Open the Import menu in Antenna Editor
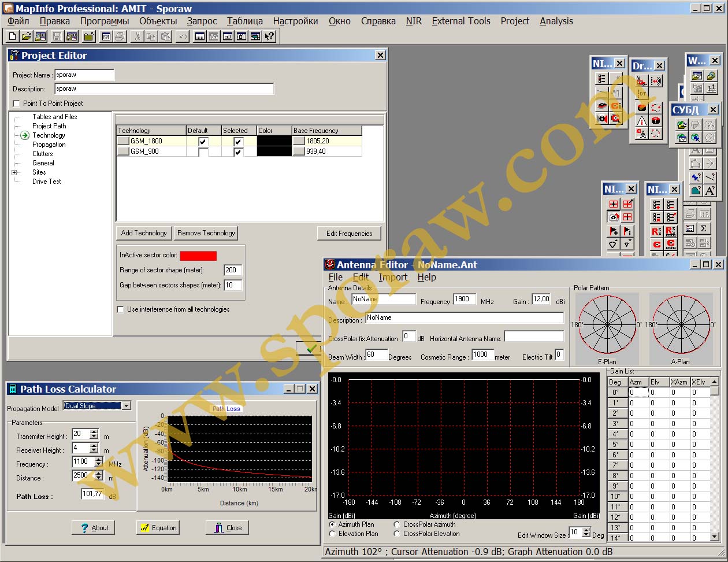 pyautogui.click(x=393, y=277)
